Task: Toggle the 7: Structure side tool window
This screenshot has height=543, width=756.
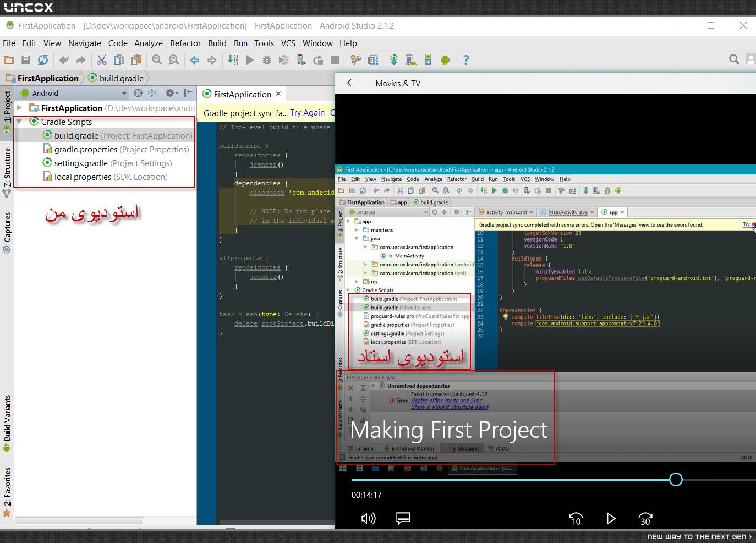Action: click(x=7, y=172)
